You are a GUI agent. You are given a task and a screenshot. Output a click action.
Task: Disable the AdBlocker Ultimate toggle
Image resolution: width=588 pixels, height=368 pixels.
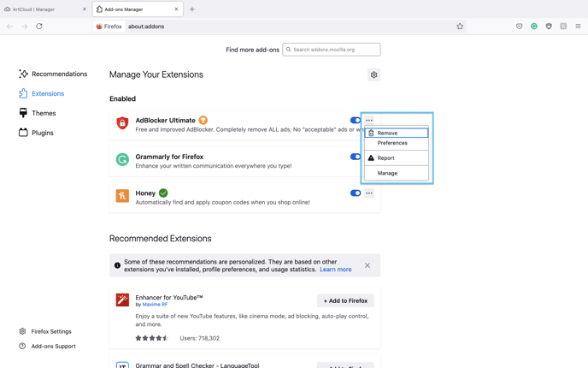(x=356, y=120)
